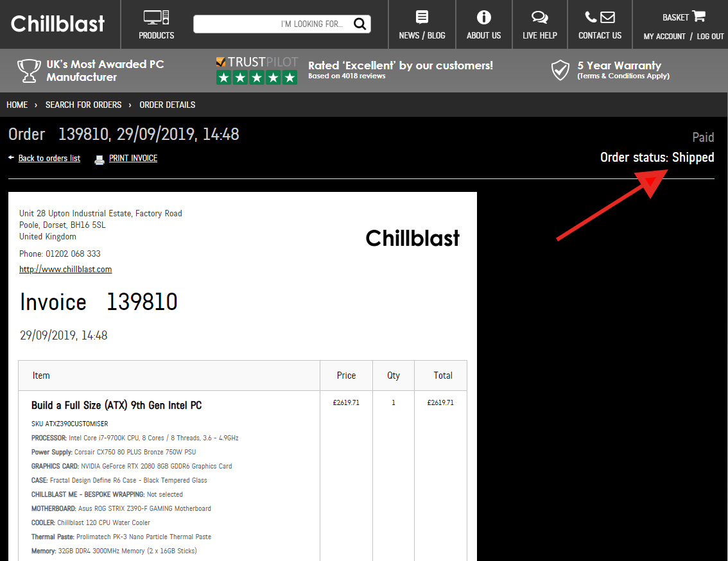Image resolution: width=728 pixels, height=561 pixels.
Task: Click the Phone: 01202 068 333 line
Action: pos(60,254)
